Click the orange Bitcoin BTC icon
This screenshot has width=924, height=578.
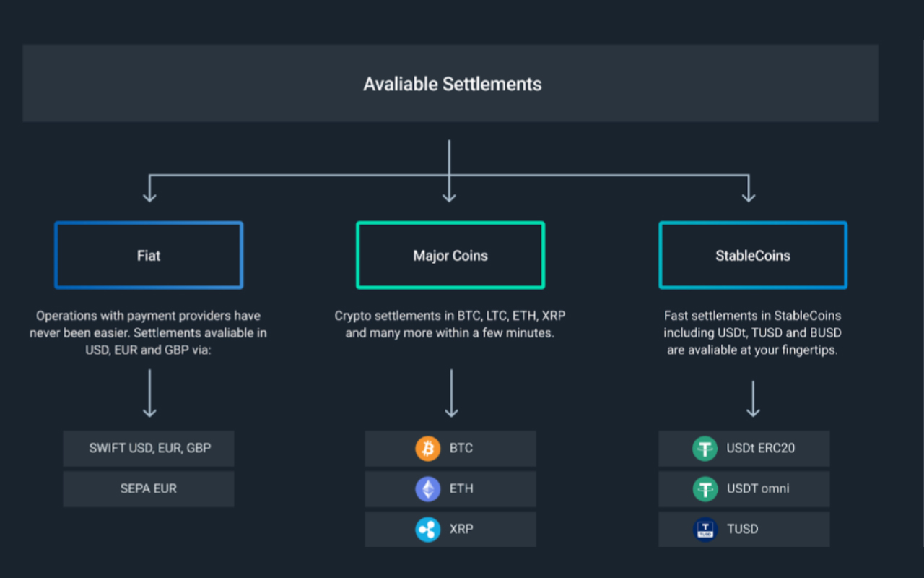427,449
